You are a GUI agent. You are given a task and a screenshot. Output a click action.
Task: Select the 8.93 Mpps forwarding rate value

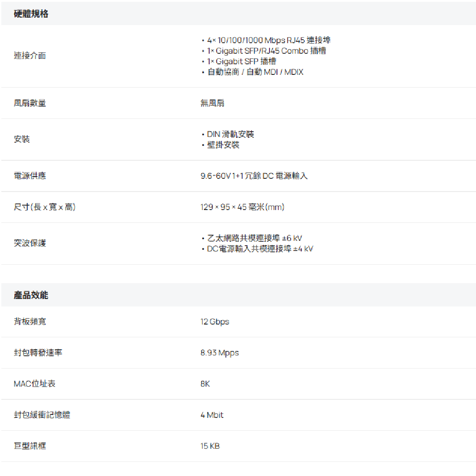pos(220,353)
